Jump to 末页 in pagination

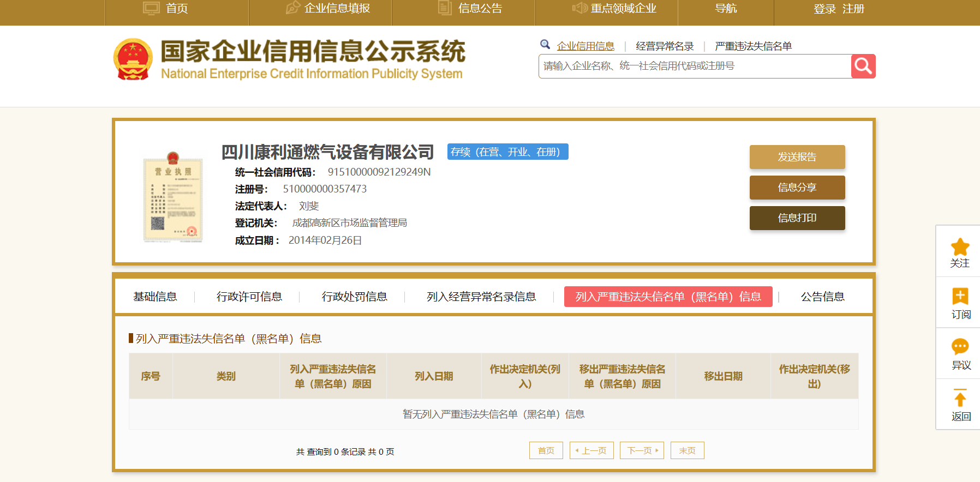click(x=688, y=450)
